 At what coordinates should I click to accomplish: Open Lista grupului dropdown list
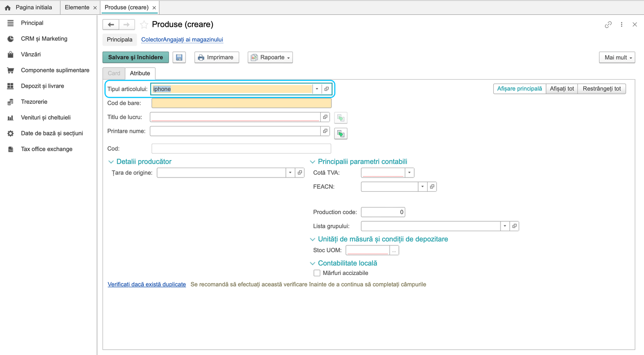[505, 226]
